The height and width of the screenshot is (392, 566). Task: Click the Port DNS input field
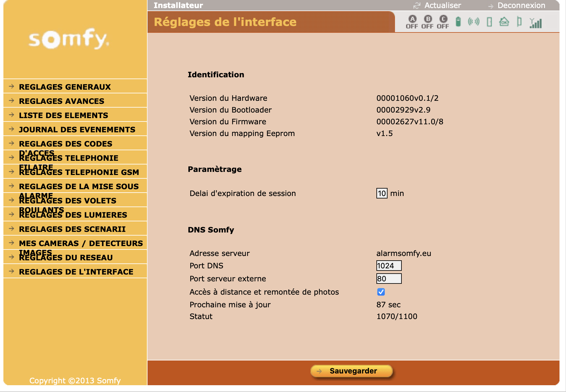coord(389,266)
